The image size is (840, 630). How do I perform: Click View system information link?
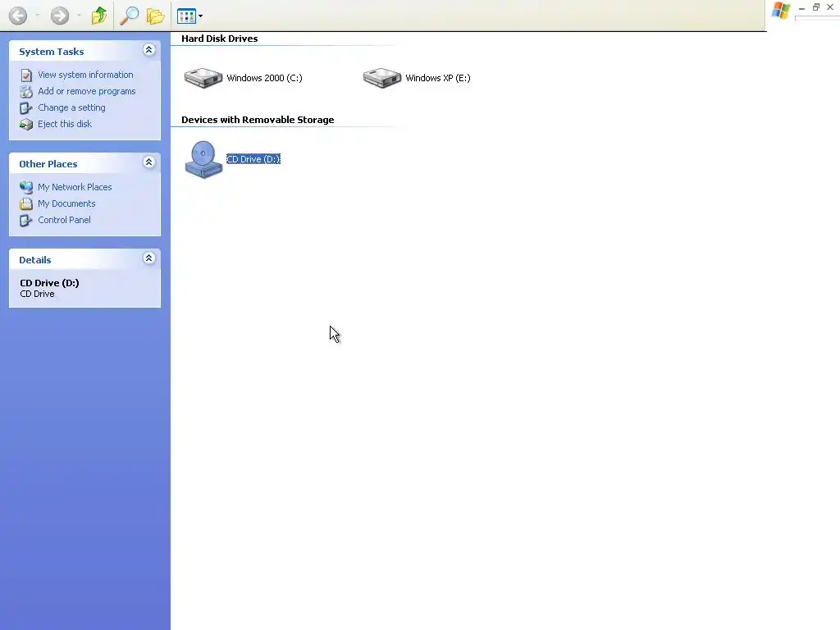click(x=85, y=75)
